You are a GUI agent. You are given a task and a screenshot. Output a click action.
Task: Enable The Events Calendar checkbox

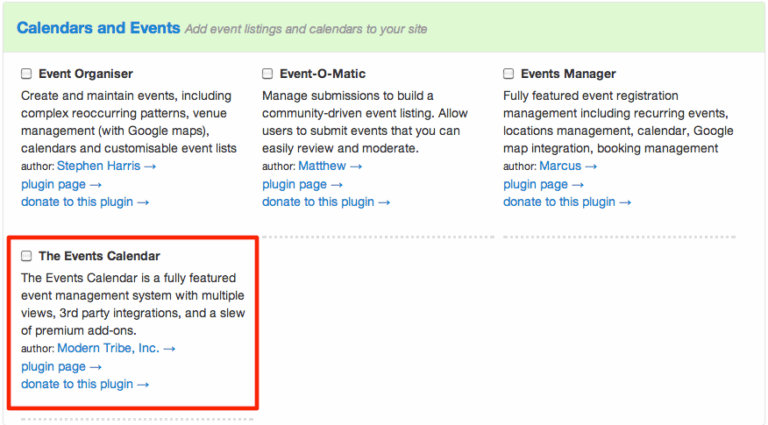(x=26, y=256)
